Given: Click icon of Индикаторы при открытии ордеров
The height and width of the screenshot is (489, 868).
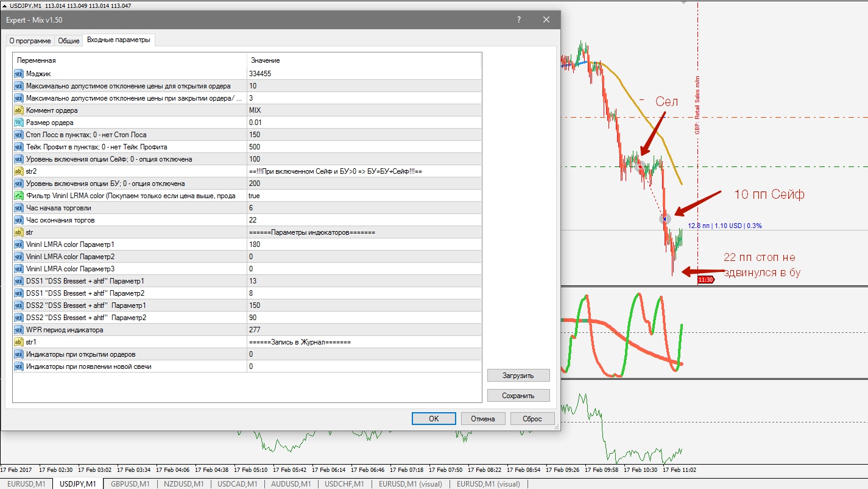Looking at the screenshot, I should [x=19, y=354].
